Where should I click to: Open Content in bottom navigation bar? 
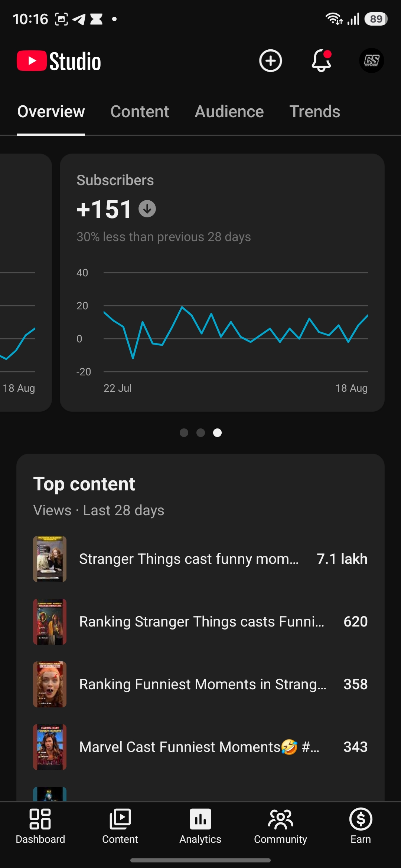(x=120, y=826)
